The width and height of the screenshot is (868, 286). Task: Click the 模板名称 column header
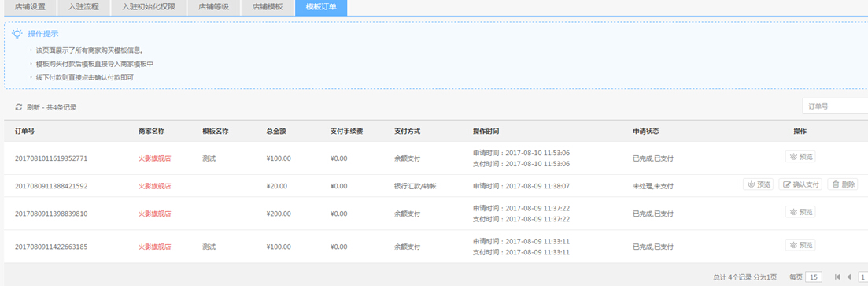pos(216,132)
